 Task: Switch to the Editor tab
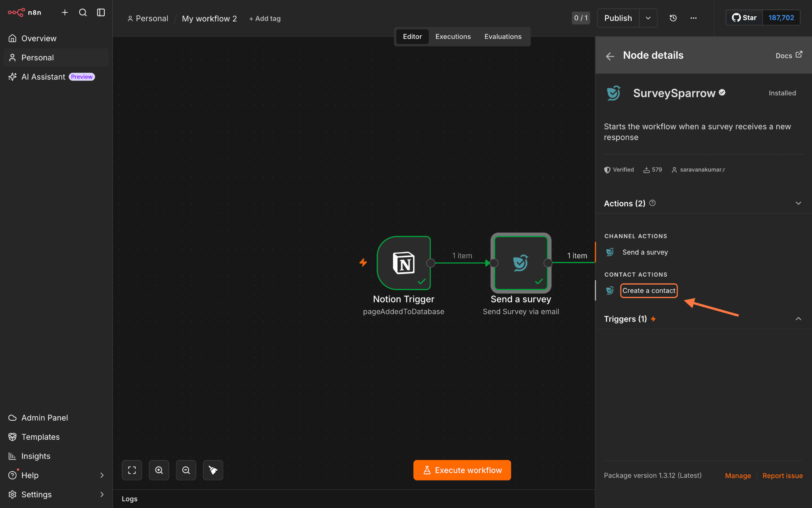click(x=412, y=37)
